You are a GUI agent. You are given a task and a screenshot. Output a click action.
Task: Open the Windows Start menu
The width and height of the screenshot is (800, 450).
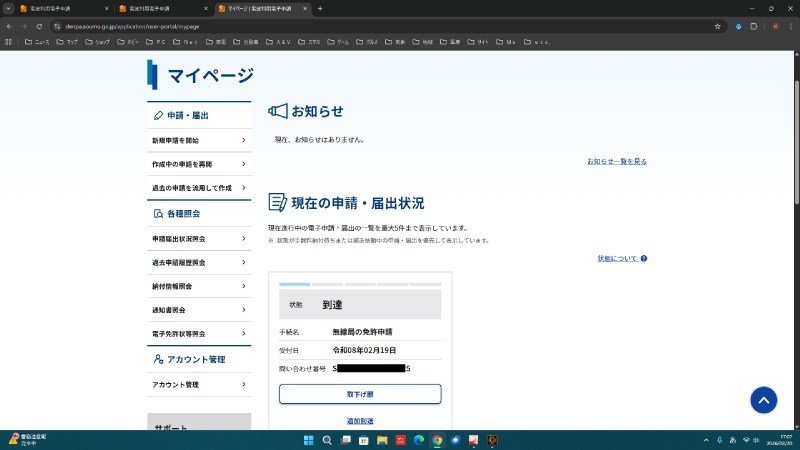click(x=309, y=440)
